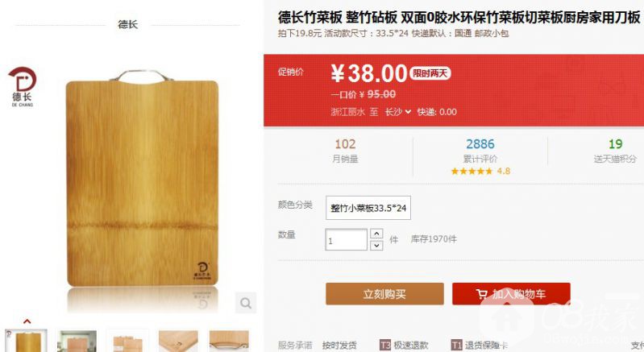Image resolution: width=644 pixels, height=352 pixels.
Task: Click the quantity input field
Action: (x=346, y=239)
